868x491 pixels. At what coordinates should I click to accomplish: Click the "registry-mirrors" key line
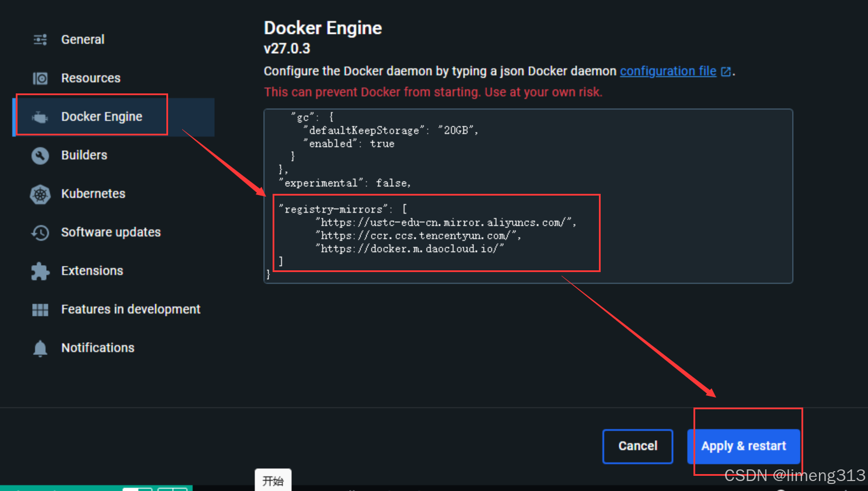344,209
